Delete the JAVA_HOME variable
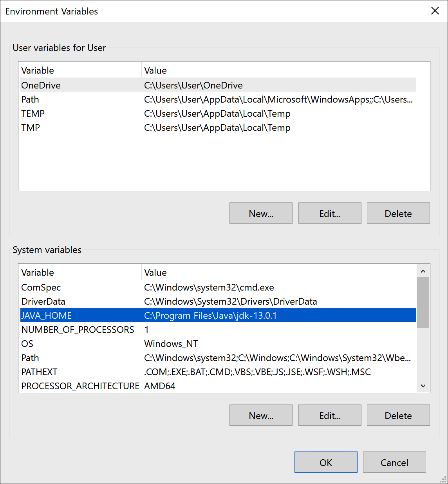Viewport: 448px width, 484px height. click(x=398, y=415)
